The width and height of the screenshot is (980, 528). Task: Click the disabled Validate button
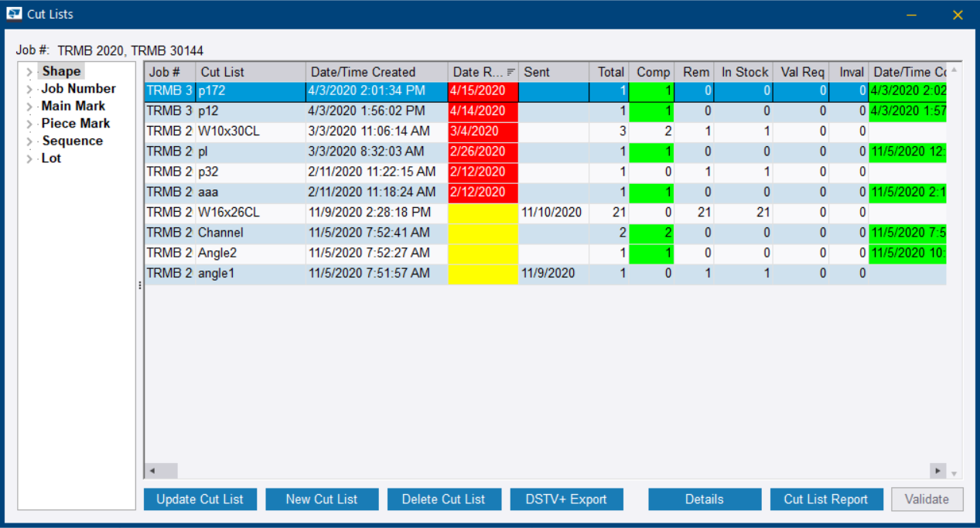click(x=927, y=499)
